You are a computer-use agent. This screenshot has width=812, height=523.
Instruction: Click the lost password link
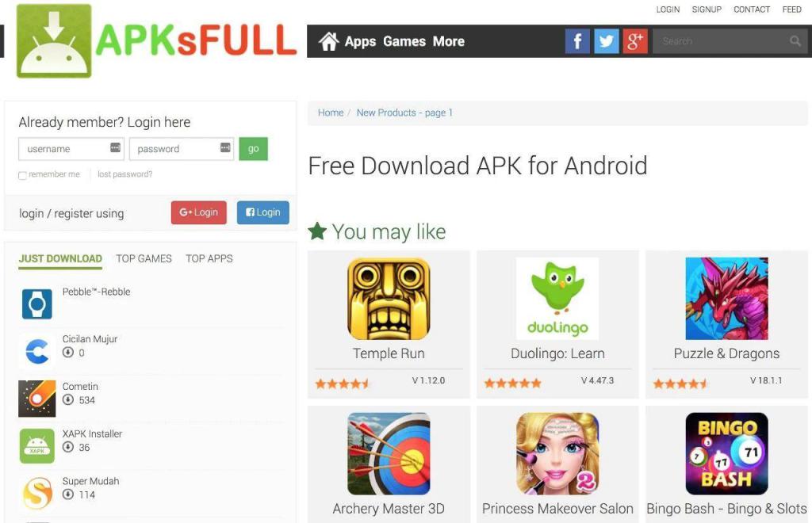[124, 174]
